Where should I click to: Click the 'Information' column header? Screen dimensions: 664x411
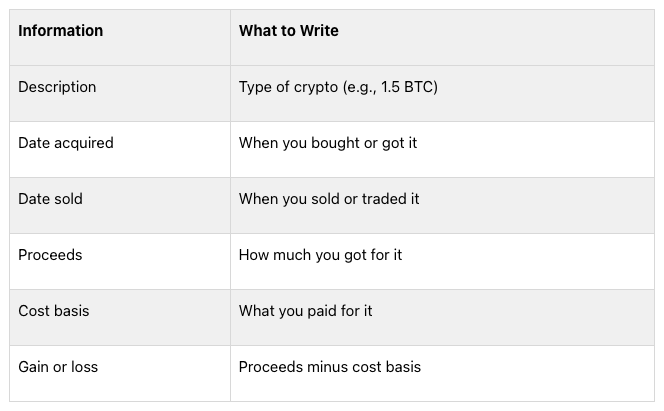coord(60,31)
